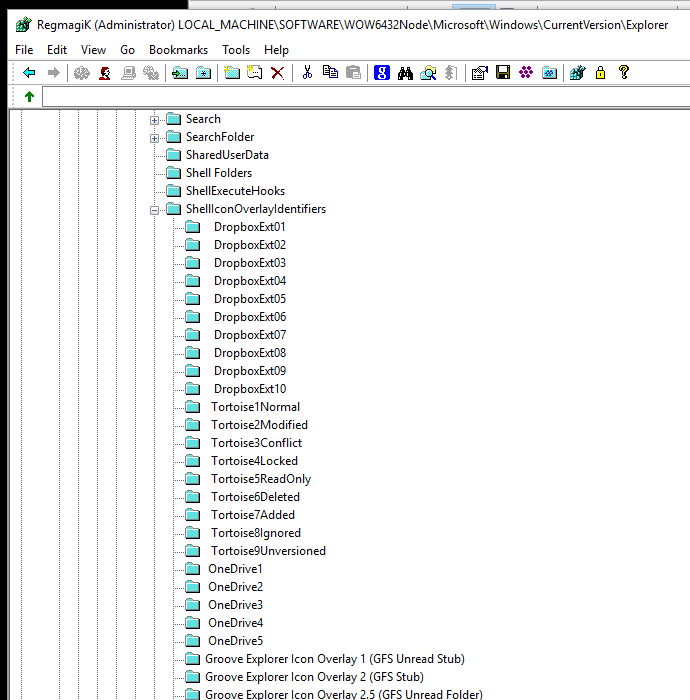Select the Tortoise6Deleted key
Screen dimensions: 690x700
[255, 497]
